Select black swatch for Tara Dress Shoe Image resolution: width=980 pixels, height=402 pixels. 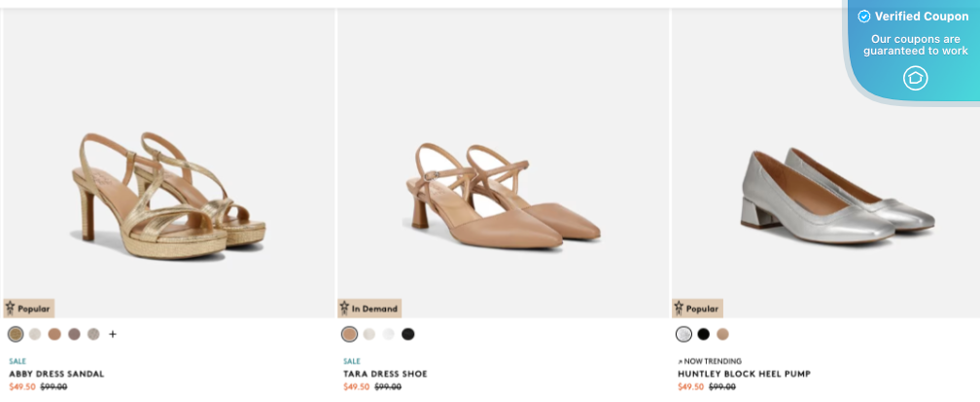click(408, 334)
